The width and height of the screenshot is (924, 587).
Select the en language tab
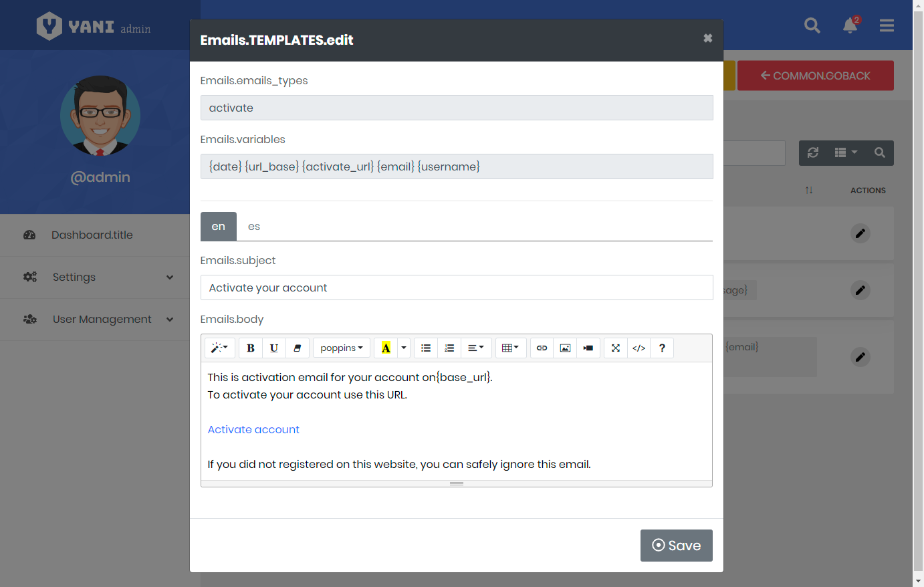[219, 227]
